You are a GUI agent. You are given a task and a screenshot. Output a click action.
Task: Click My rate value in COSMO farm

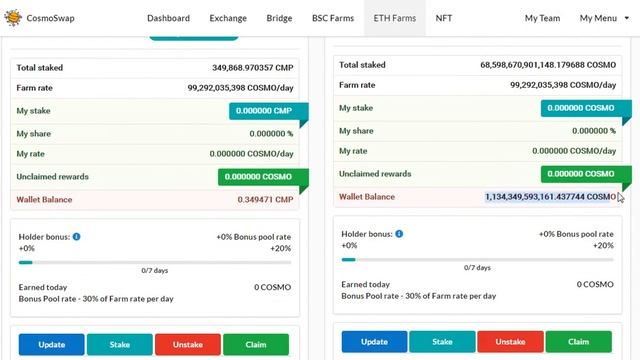click(x=574, y=151)
